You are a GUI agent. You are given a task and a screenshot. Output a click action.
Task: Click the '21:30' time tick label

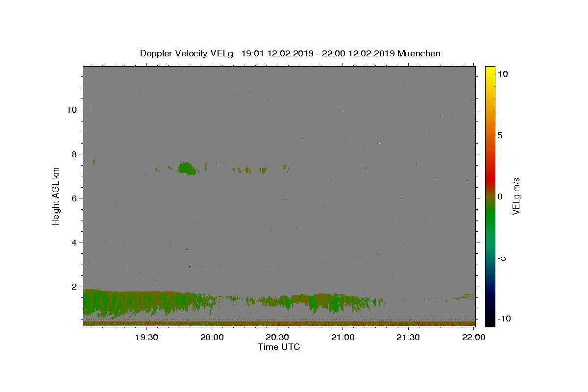408,337
